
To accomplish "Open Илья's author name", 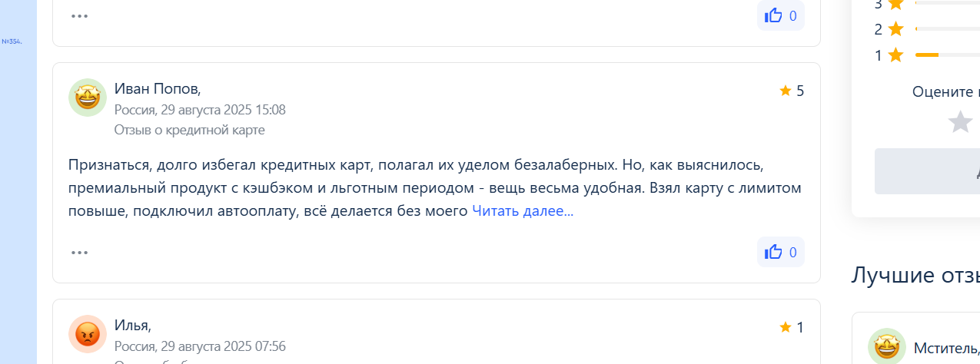I will click(x=133, y=326).
